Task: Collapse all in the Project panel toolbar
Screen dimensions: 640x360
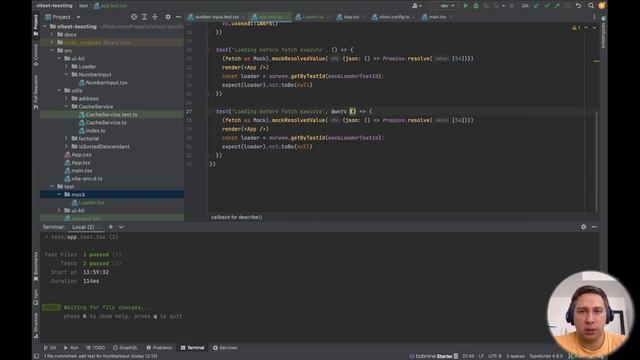Action: click(155, 17)
